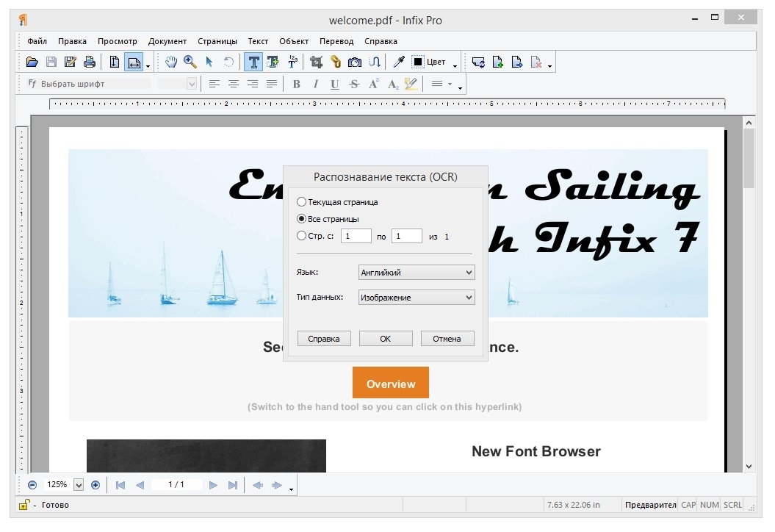Open the "Документ" menu

tap(167, 41)
